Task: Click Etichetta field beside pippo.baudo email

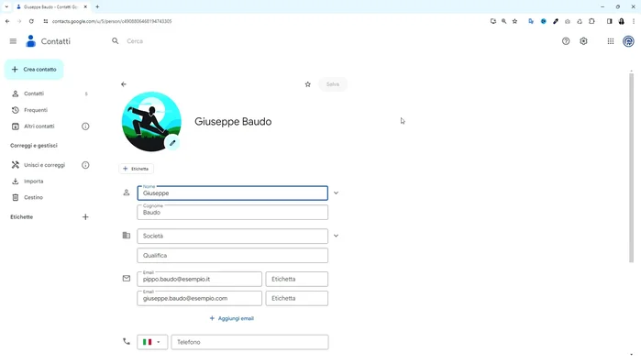Action: click(x=297, y=280)
